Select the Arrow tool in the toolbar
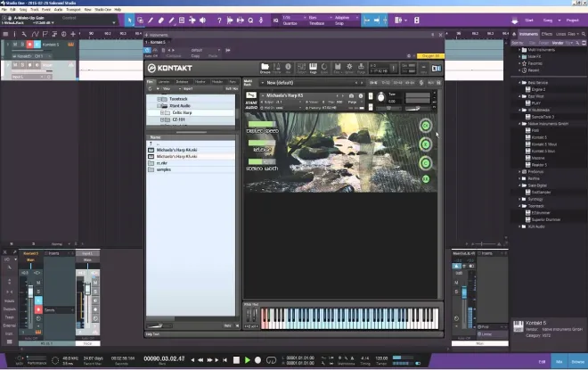 (130, 21)
